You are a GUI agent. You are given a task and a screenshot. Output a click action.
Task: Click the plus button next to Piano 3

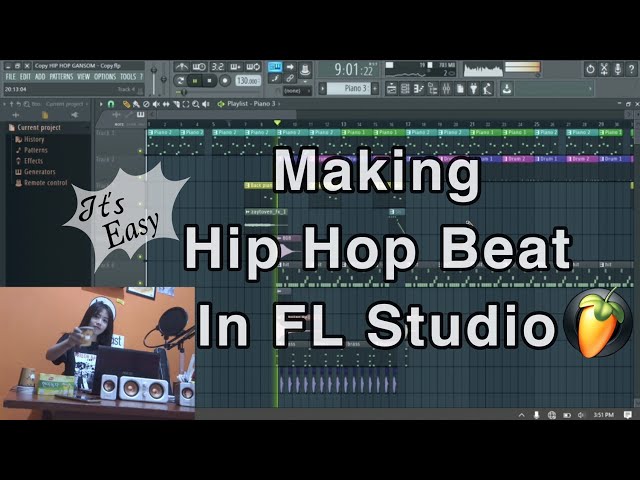pos(375,88)
